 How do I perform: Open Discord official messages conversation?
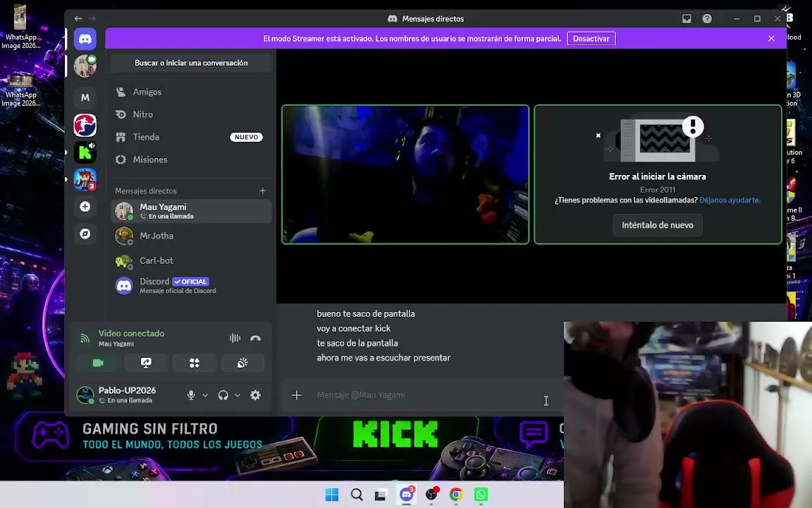click(x=191, y=286)
